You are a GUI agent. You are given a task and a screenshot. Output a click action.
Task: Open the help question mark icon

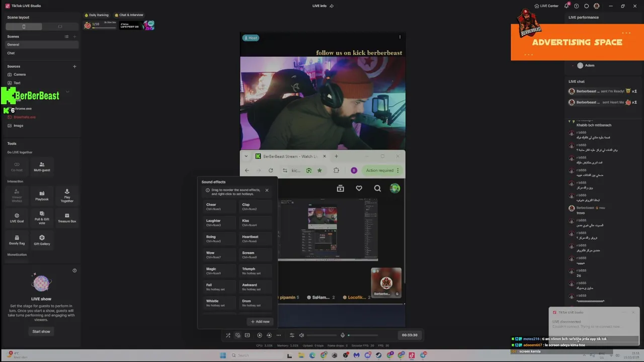(577, 6)
